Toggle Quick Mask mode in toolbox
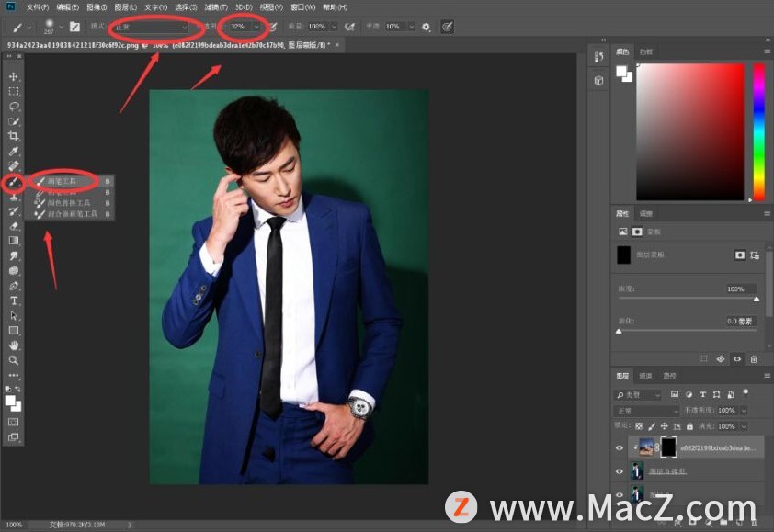 click(x=13, y=422)
